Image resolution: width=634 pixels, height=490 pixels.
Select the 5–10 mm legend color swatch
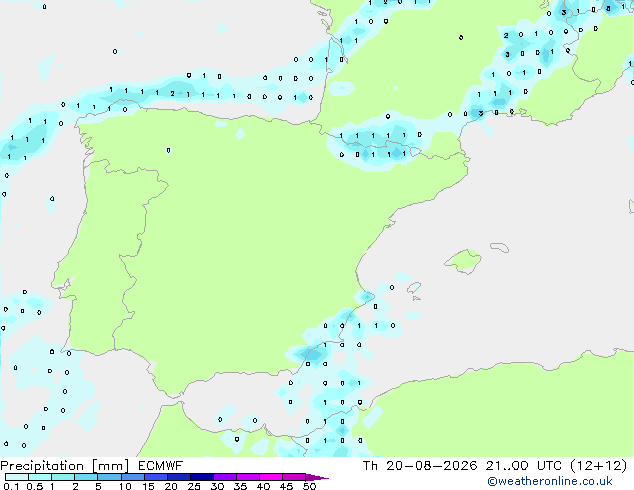tap(109, 477)
